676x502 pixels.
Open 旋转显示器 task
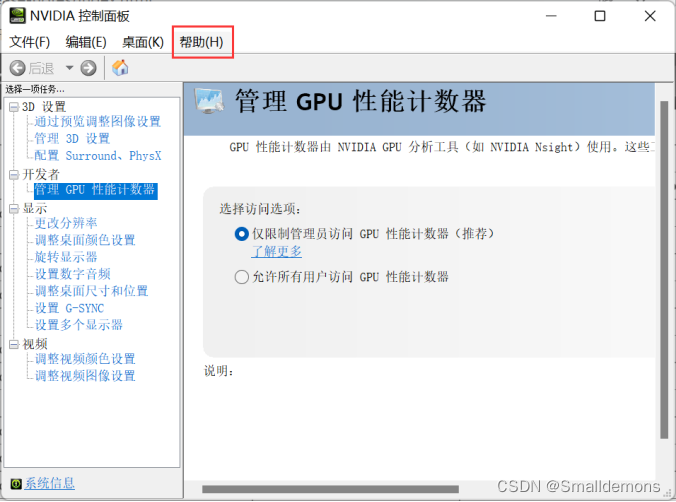[x=66, y=257]
